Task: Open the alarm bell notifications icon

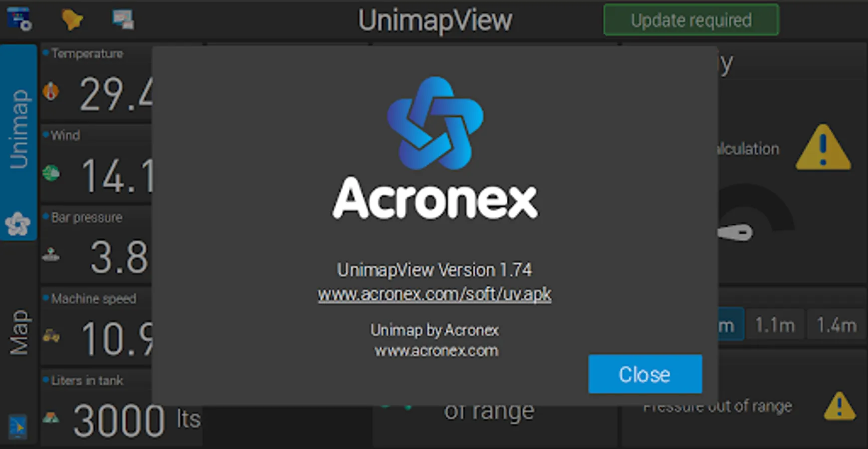Action: pos(72,20)
